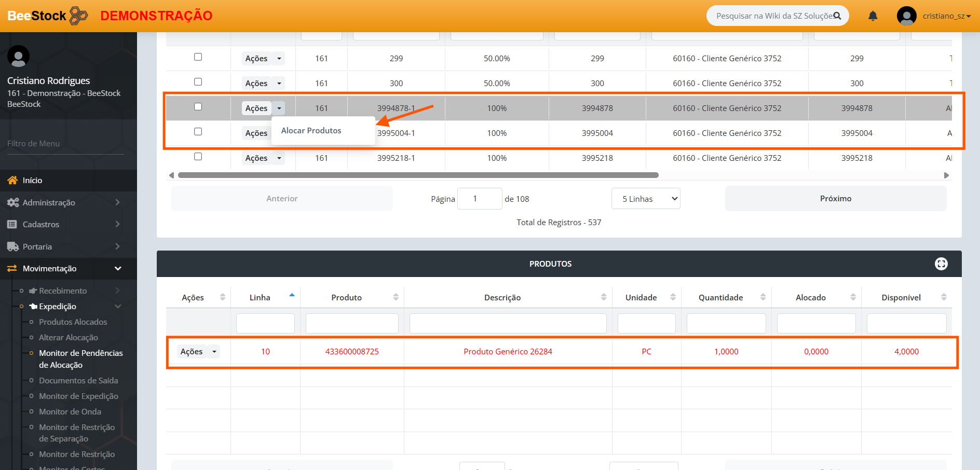Click the notification bell icon
980x470 pixels.
click(873, 16)
